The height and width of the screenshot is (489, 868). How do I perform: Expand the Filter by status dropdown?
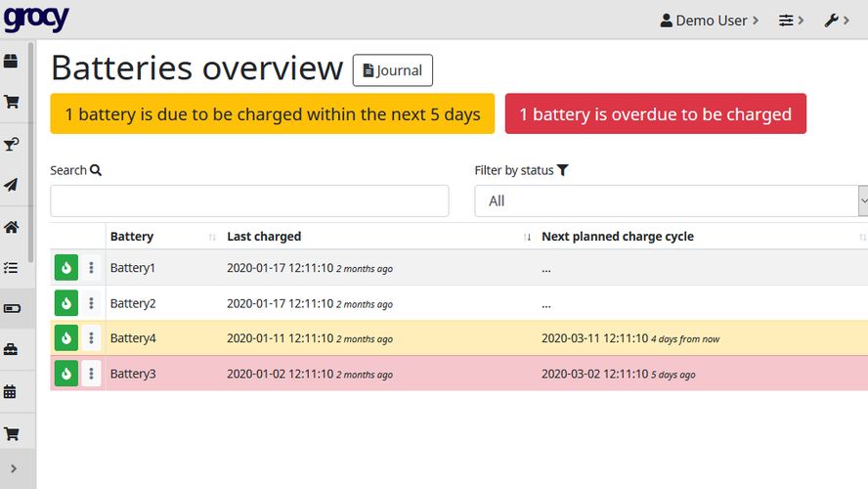click(x=671, y=200)
